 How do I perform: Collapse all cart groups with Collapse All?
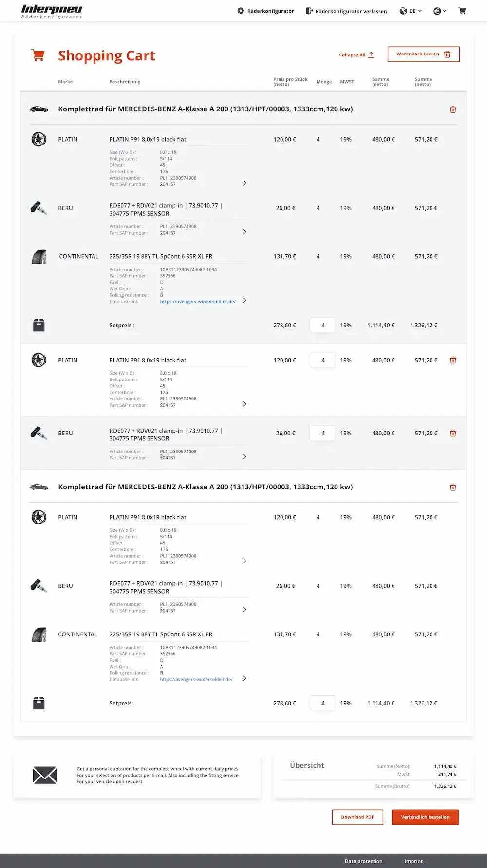click(x=356, y=55)
